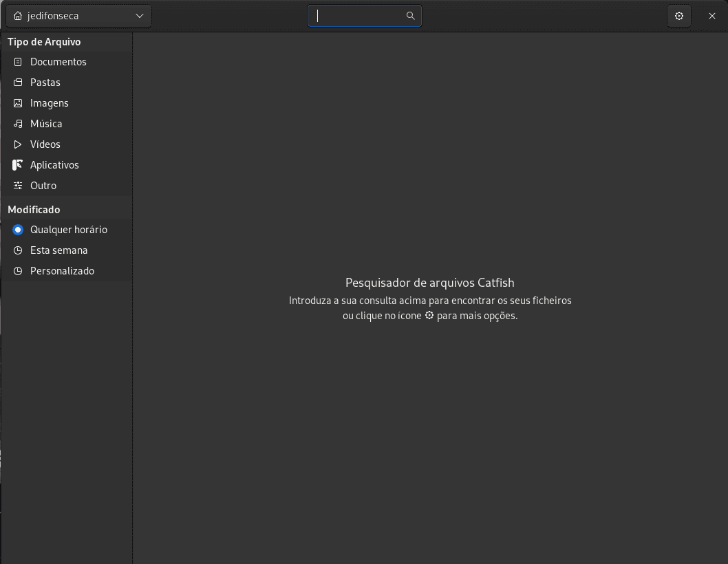Enable the Música filter label
This screenshot has height=564, width=728.
click(46, 124)
